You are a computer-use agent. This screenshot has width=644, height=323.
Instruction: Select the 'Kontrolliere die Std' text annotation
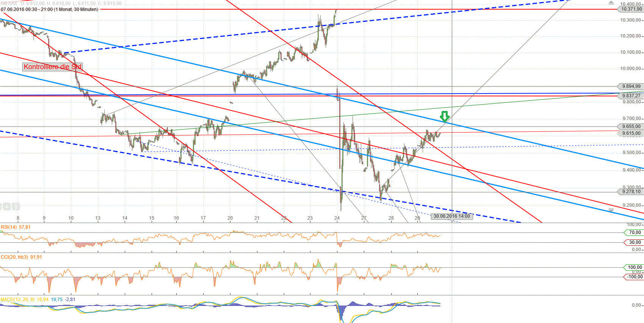[52, 67]
